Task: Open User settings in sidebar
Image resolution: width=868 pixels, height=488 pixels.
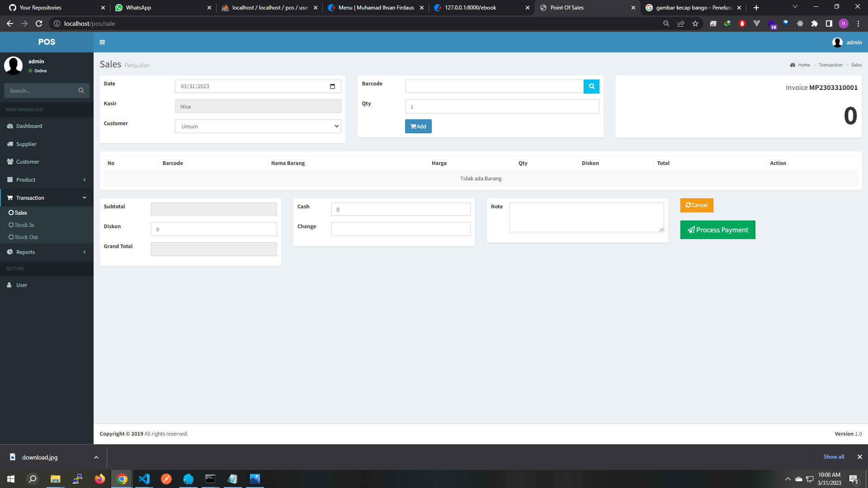Action: [47, 285]
